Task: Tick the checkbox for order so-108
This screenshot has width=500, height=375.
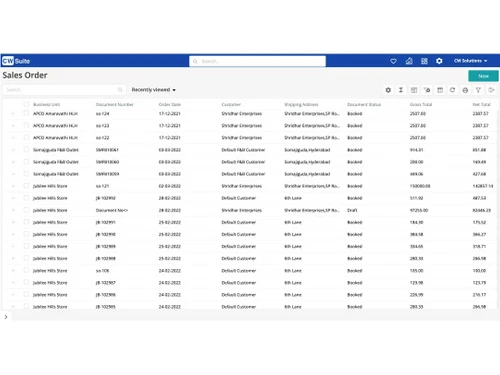Action: tap(26, 270)
